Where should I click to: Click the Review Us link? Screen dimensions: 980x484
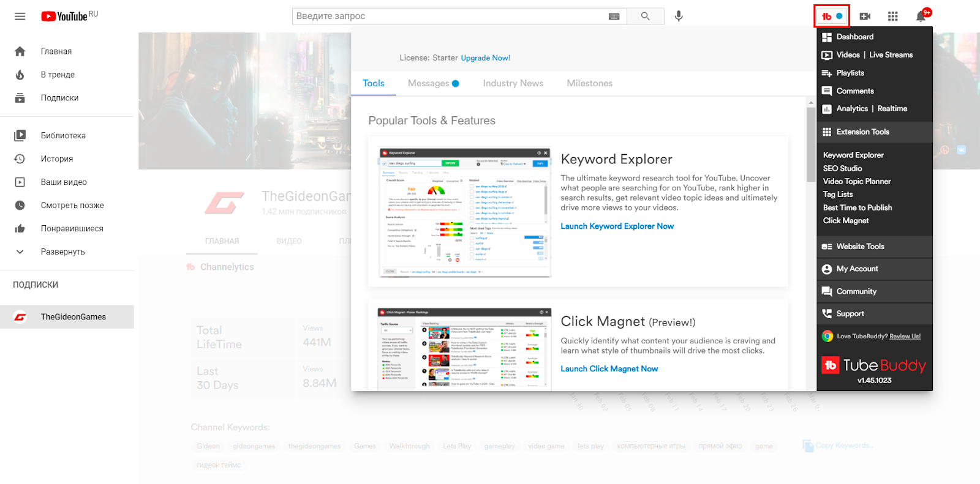(905, 337)
